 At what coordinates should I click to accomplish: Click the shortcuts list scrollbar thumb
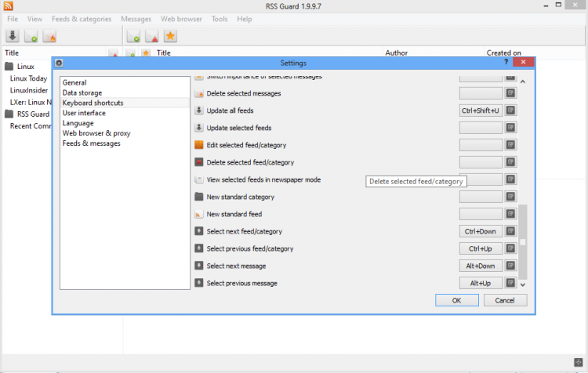(x=523, y=242)
